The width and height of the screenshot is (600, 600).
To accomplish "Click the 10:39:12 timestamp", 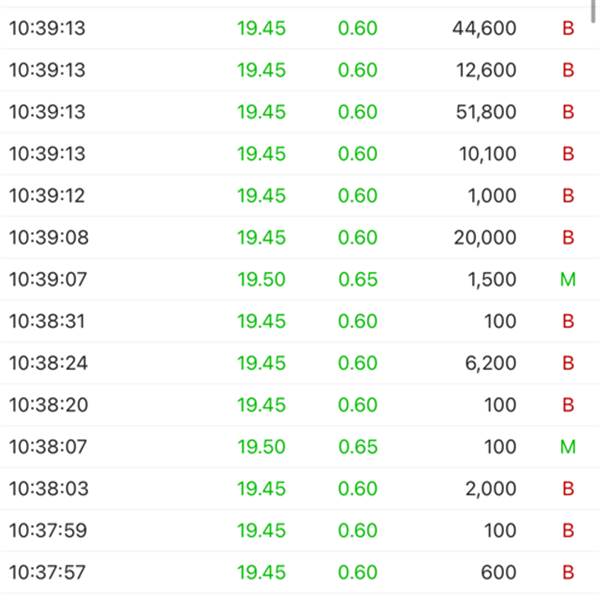I will click(47, 196).
